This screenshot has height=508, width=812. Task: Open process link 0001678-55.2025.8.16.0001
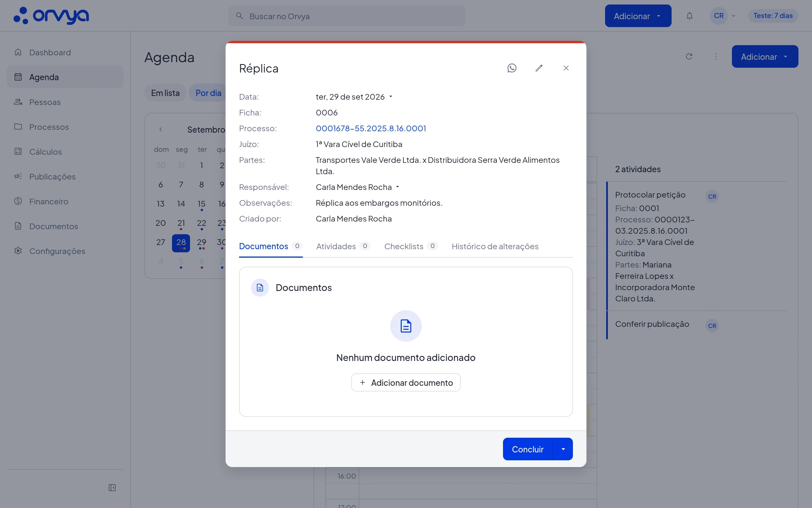tap(371, 128)
